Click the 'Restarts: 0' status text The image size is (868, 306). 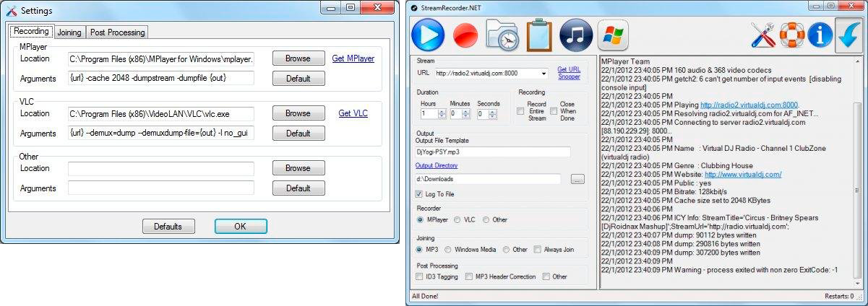coord(838,297)
